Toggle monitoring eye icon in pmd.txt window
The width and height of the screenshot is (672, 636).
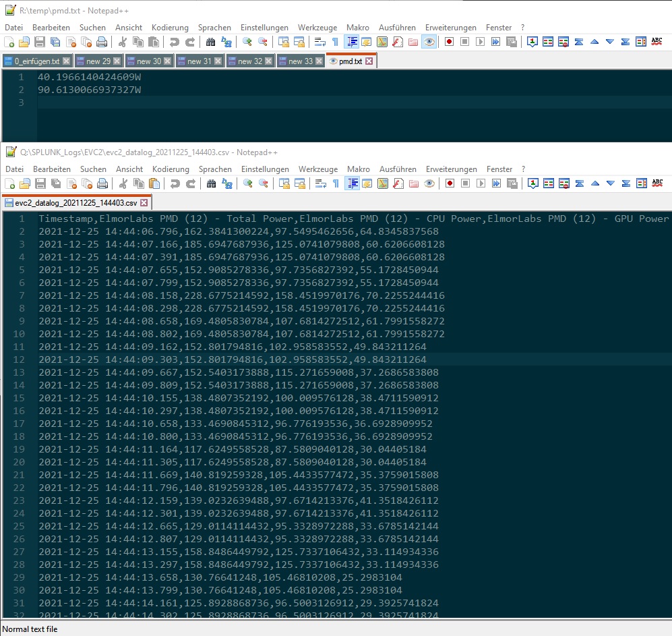click(x=429, y=42)
